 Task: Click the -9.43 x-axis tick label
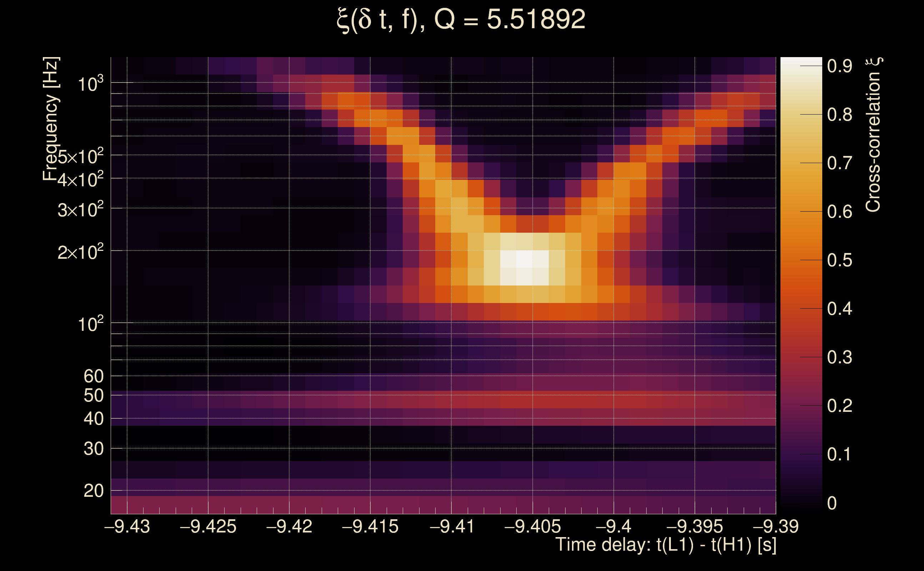tap(127, 527)
